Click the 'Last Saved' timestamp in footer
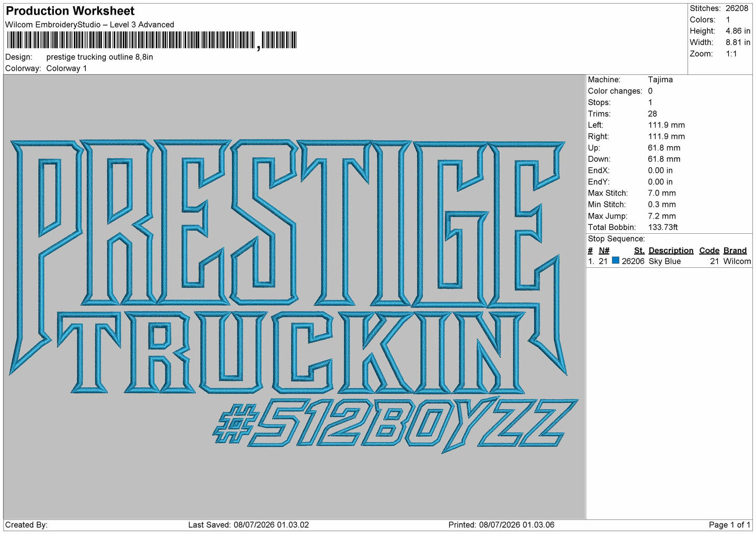 [x=249, y=525]
